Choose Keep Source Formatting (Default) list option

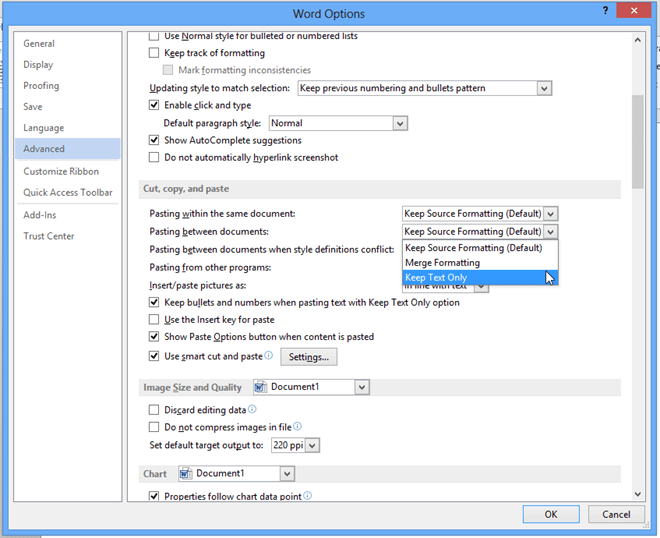point(480,248)
